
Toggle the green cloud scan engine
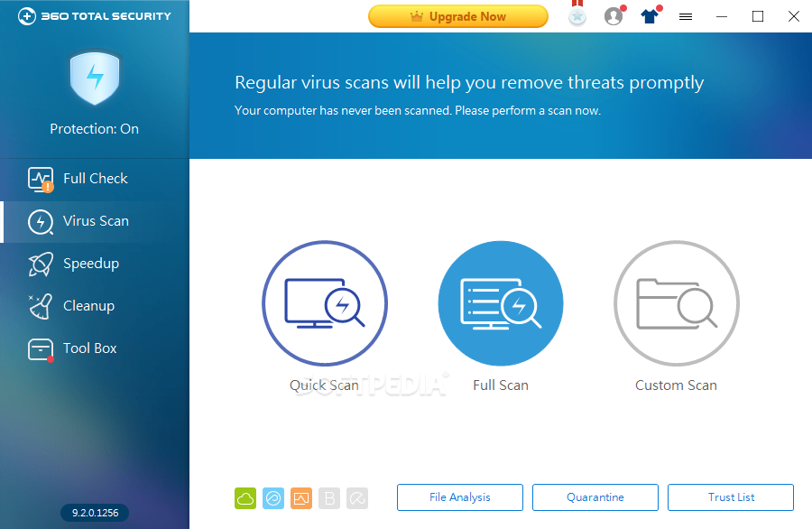[x=245, y=498]
